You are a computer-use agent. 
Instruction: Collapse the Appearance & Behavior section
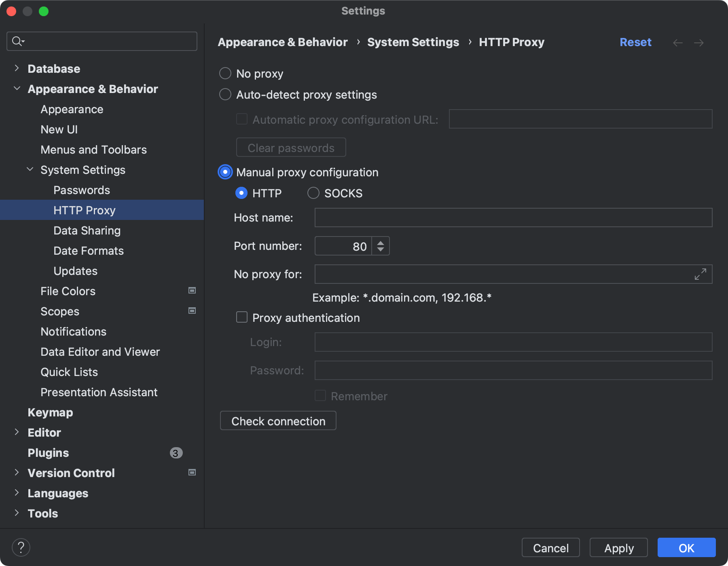[x=17, y=89]
